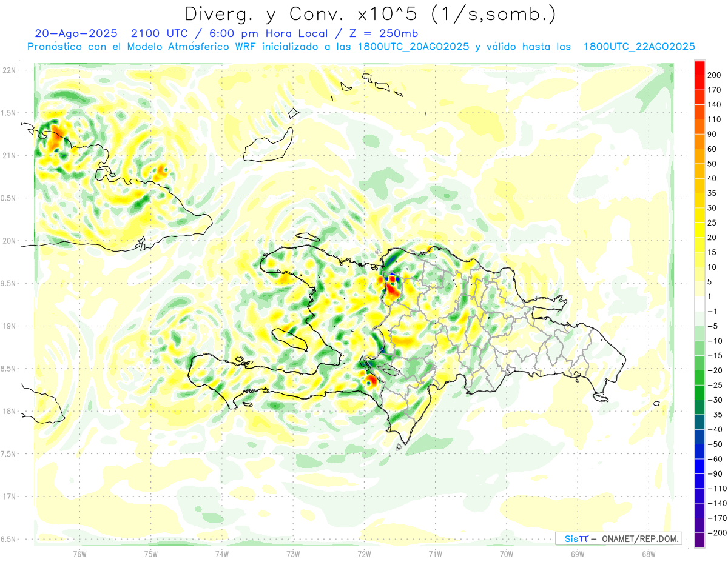Click colorbar label '200'
Image resolution: width=728 pixels, height=562 pixels.
tap(715, 75)
